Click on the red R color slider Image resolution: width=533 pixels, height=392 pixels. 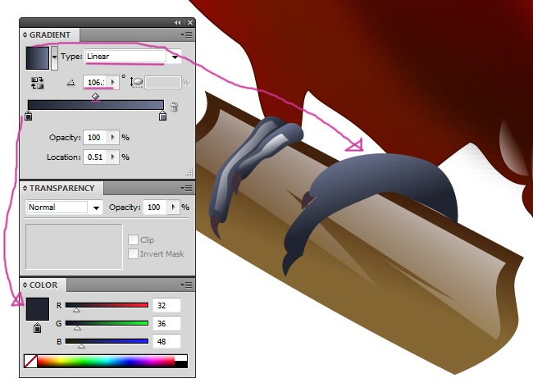click(x=107, y=305)
